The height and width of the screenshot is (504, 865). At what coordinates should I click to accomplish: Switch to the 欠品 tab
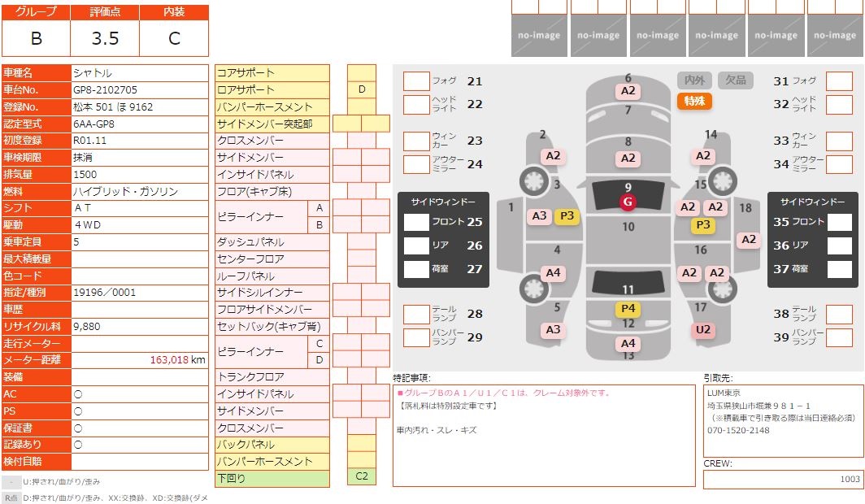(736, 80)
